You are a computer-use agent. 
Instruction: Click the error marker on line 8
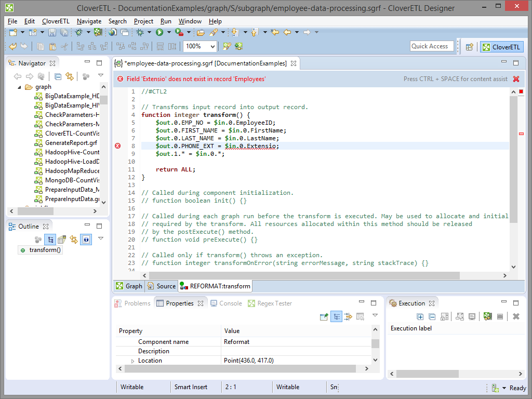117,146
